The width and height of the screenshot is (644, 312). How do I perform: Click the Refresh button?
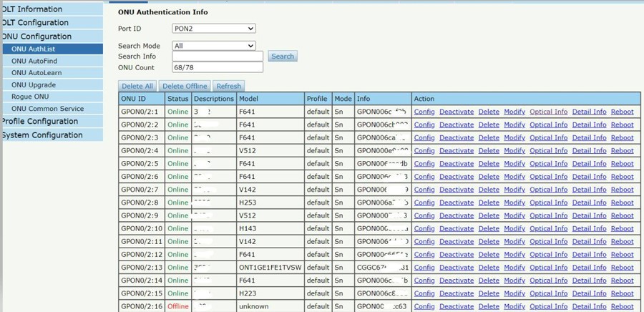tap(229, 86)
